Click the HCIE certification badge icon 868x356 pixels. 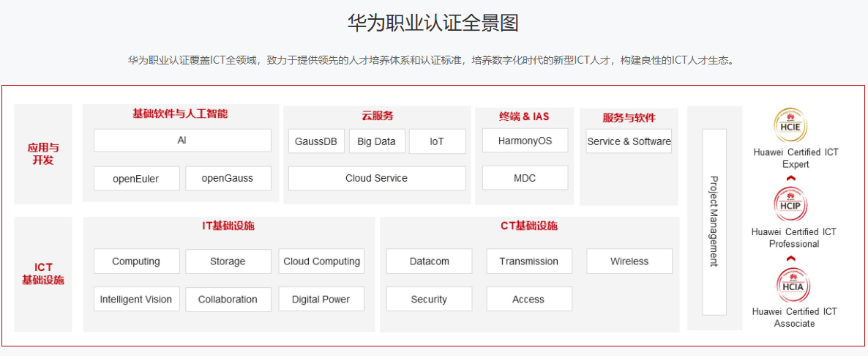click(x=790, y=125)
